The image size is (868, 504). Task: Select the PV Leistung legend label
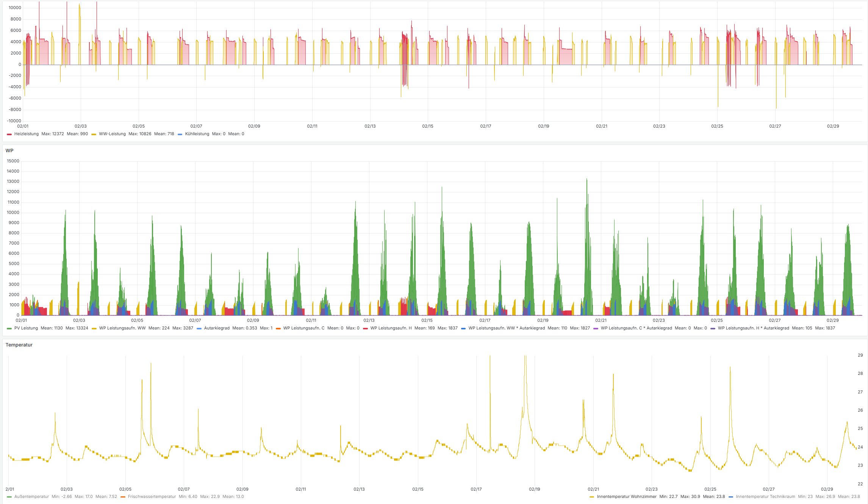tap(26, 328)
